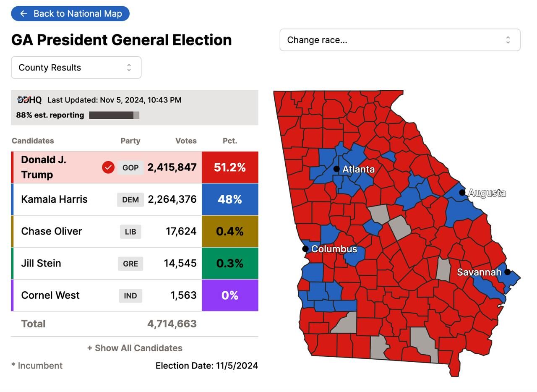Screen dimensions: 537x392
Task: Click the Savannah city marker dot
Action: (507, 272)
